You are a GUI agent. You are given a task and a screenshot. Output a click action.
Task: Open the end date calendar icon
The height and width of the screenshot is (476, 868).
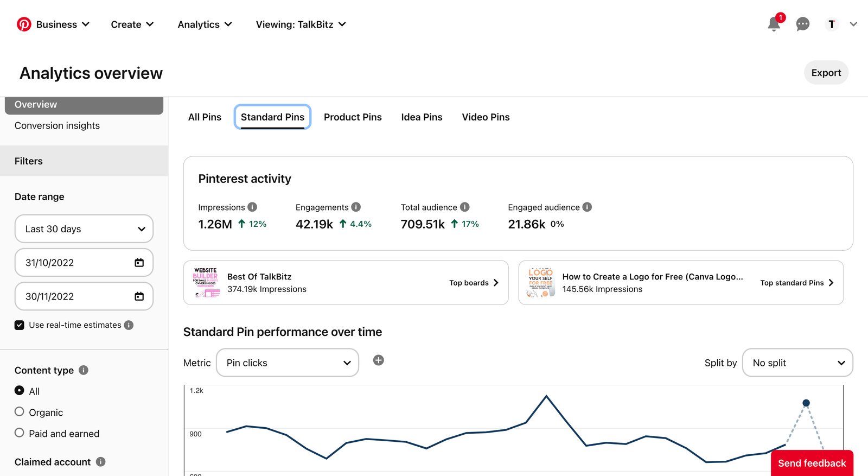(x=139, y=296)
